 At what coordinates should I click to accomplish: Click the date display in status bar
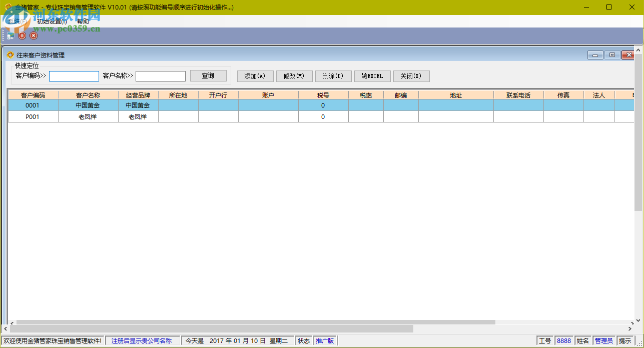pos(238,340)
